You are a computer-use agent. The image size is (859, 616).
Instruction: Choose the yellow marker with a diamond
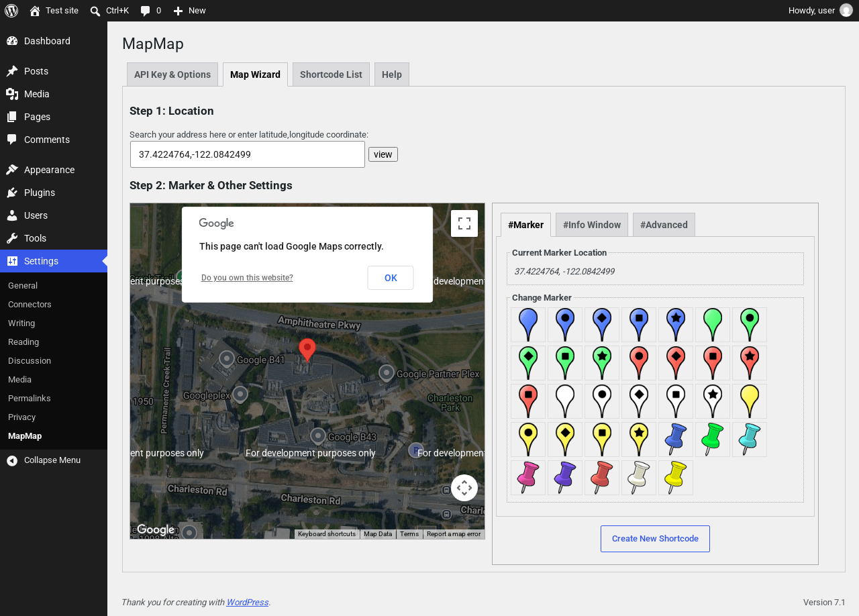click(565, 440)
